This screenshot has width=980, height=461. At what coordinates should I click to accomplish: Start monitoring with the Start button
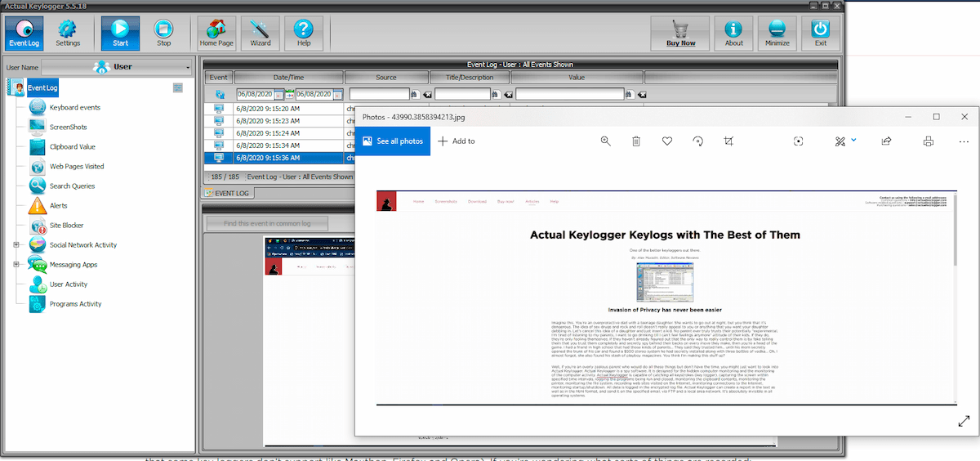120,34
